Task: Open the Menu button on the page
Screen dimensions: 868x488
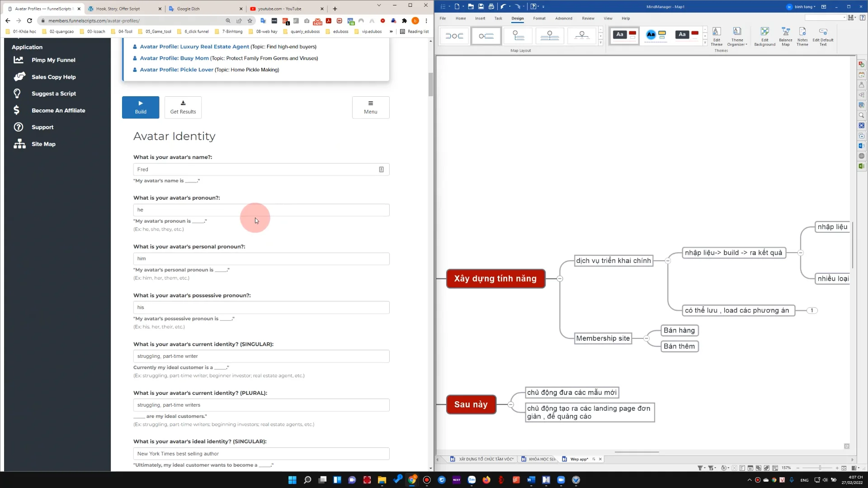Action: pos(371,107)
